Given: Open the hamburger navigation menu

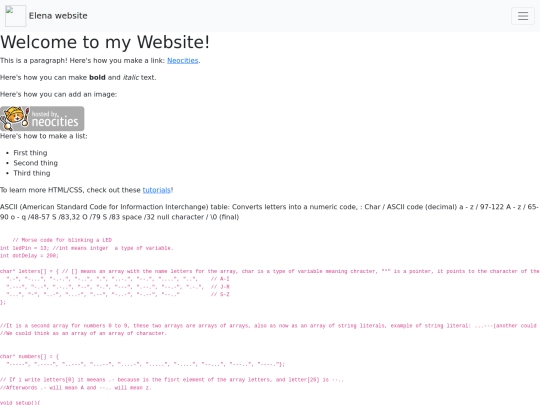Looking at the screenshot, I should [x=523, y=16].
